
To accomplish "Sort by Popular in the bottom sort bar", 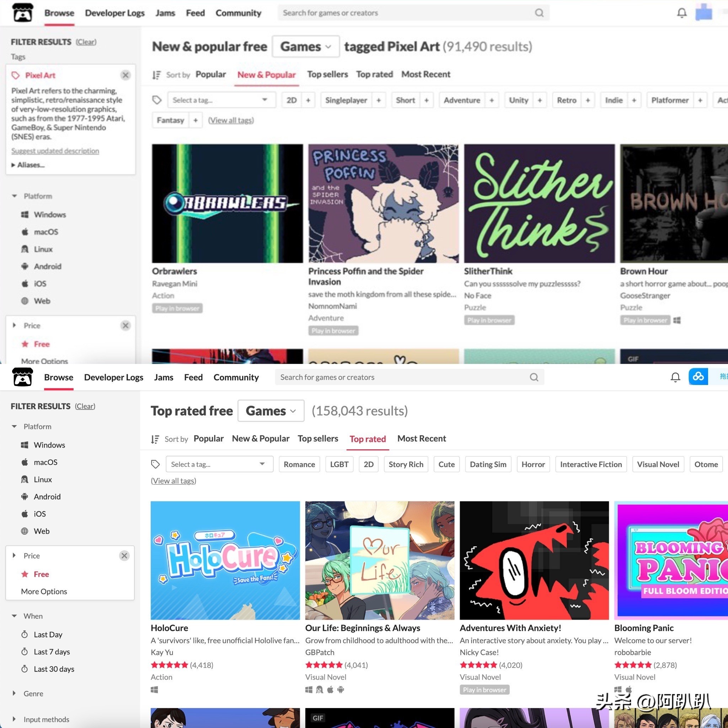I will tap(209, 439).
